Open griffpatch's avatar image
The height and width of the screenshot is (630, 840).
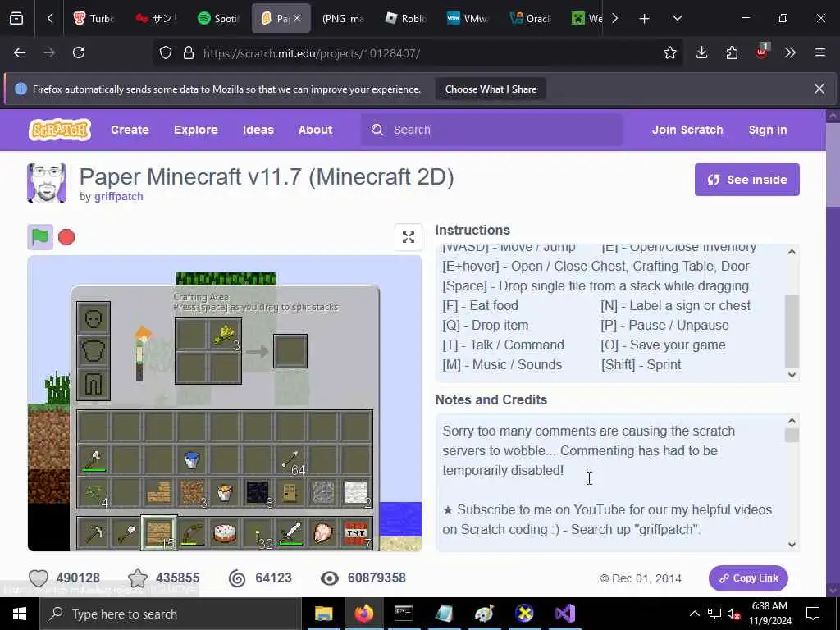point(47,183)
